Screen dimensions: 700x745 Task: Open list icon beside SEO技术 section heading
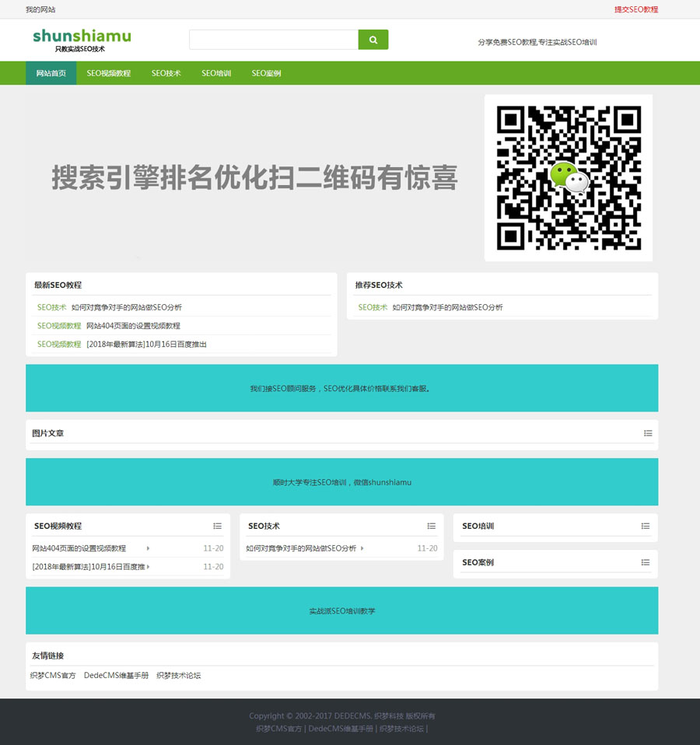pos(431,526)
